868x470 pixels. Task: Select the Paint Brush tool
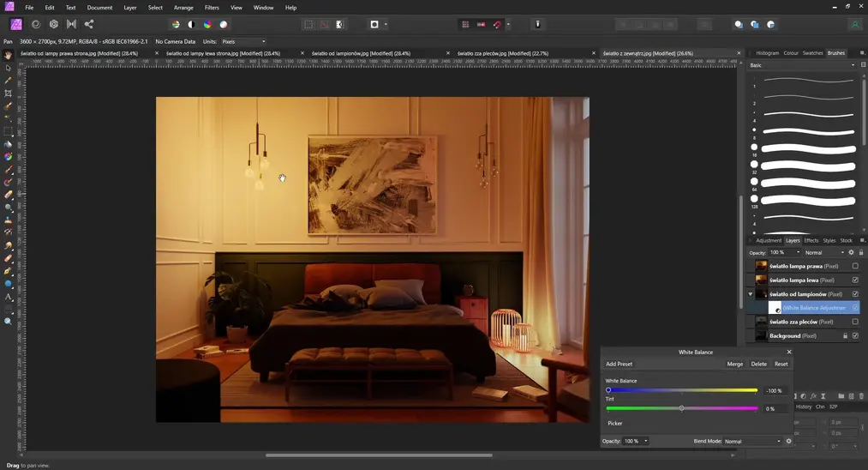pyautogui.click(x=8, y=170)
